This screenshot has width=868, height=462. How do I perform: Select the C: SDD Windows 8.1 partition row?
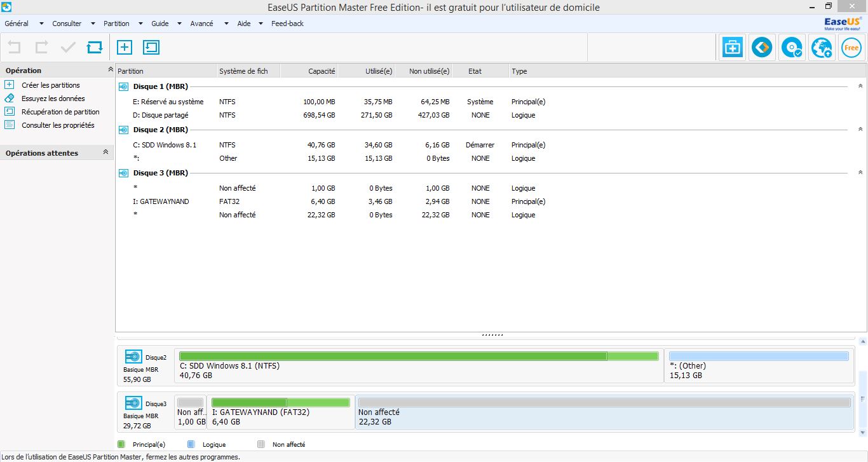point(491,145)
